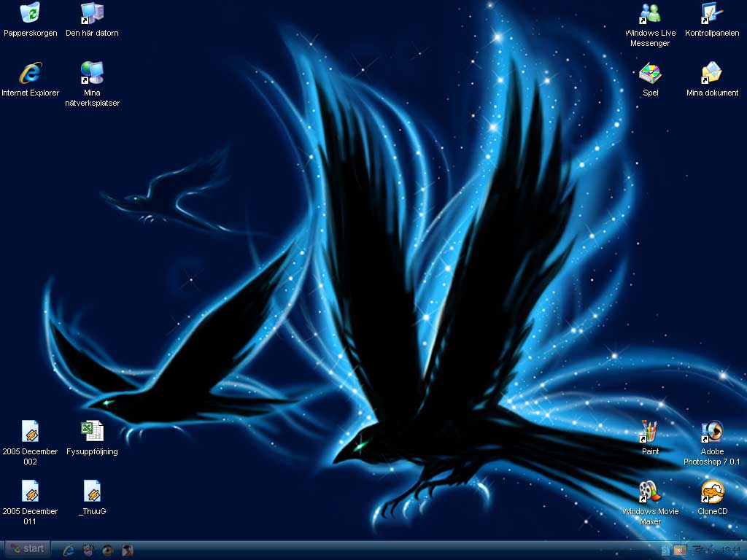Screen dimensions: 747x560
Task: Expand hidden tray icons with chevron arrow
Action: [x=680, y=551]
